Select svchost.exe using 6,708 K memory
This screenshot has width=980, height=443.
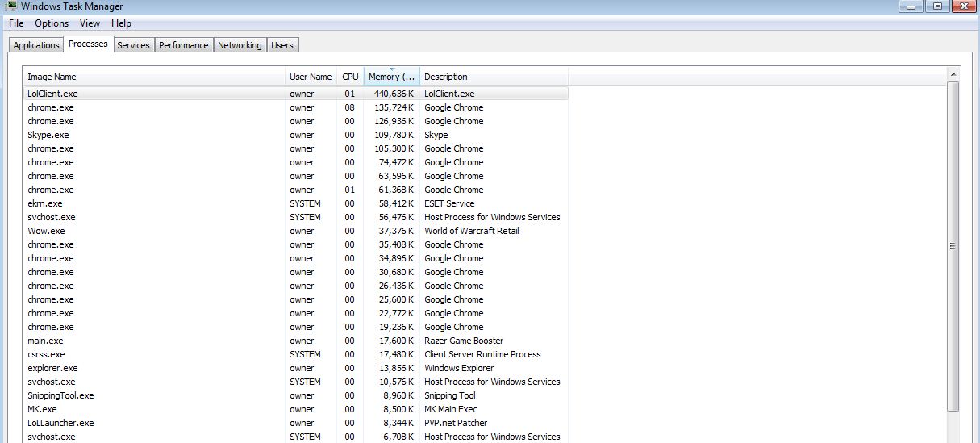(296, 437)
